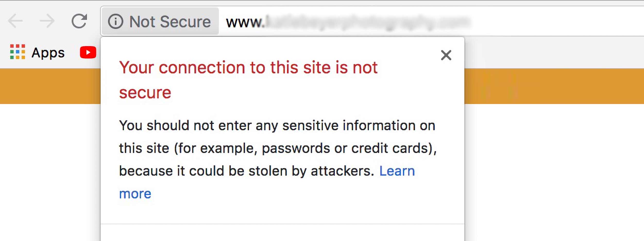Click the circled info icon in address bar
The image size is (644, 241).
(115, 21)
